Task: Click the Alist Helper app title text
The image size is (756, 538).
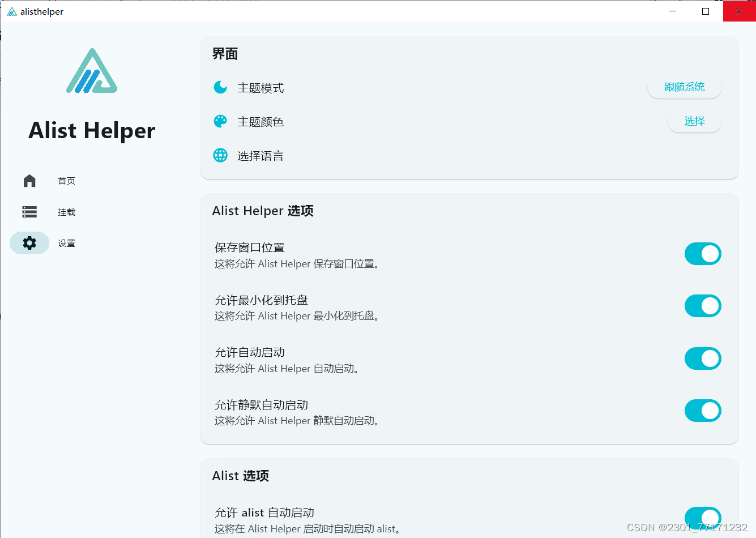Action: pos(92,131)
